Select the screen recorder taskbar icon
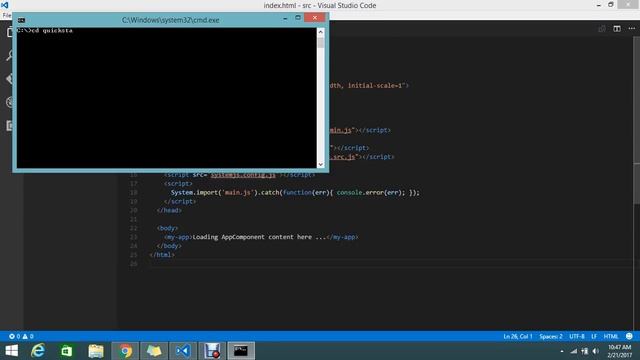 (212, 351)
